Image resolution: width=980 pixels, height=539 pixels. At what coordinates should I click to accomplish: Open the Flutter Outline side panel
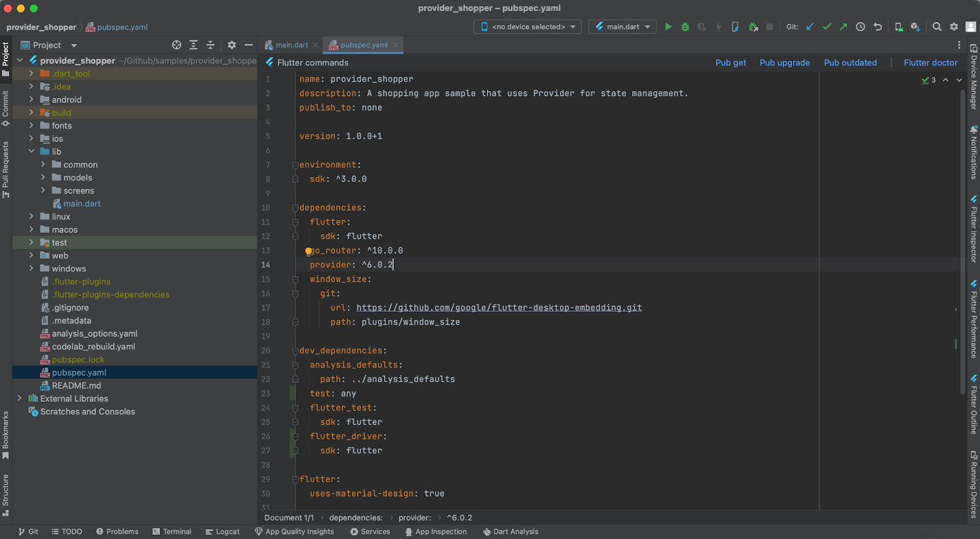[x=973, y=405]
